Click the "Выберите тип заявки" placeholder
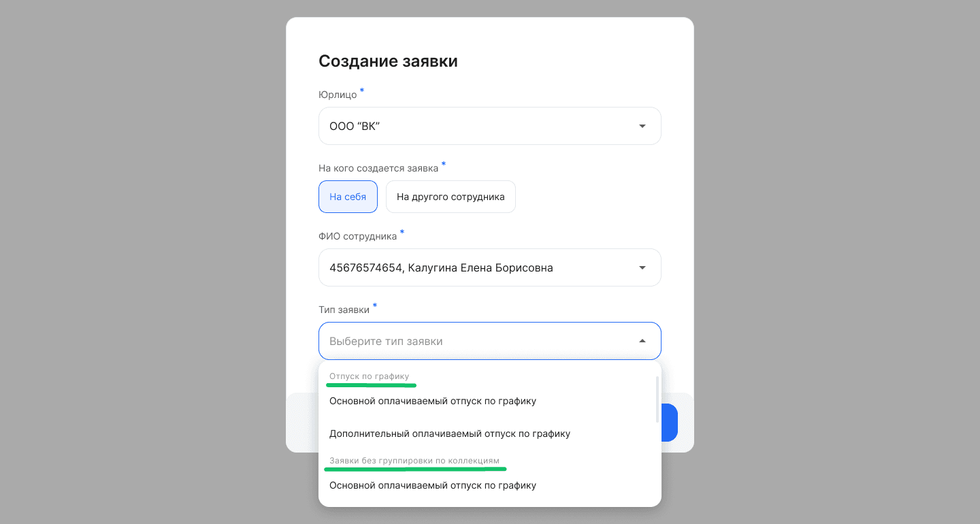The height and width of the screenshot is (524, 980). pos(386,341)
